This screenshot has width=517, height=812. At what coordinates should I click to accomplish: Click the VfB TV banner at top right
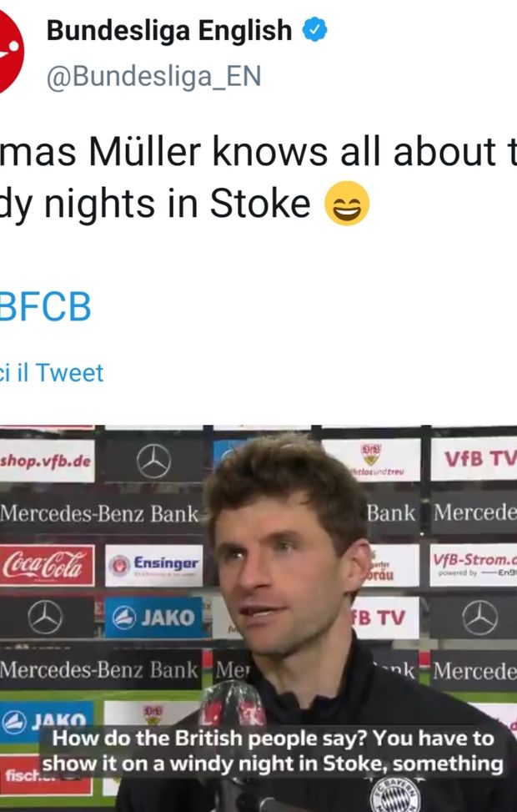tap(474, 459)
